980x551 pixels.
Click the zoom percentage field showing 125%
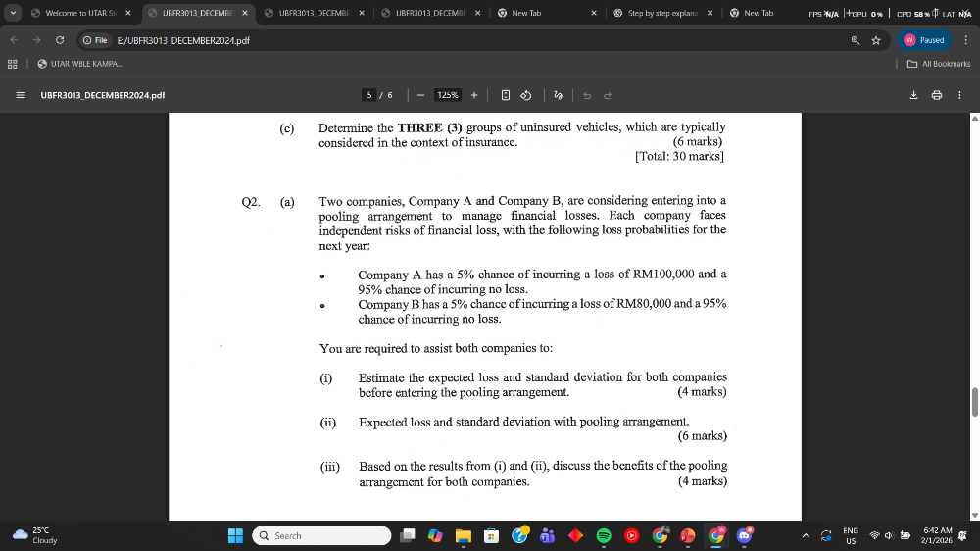(x=448, y=95)
